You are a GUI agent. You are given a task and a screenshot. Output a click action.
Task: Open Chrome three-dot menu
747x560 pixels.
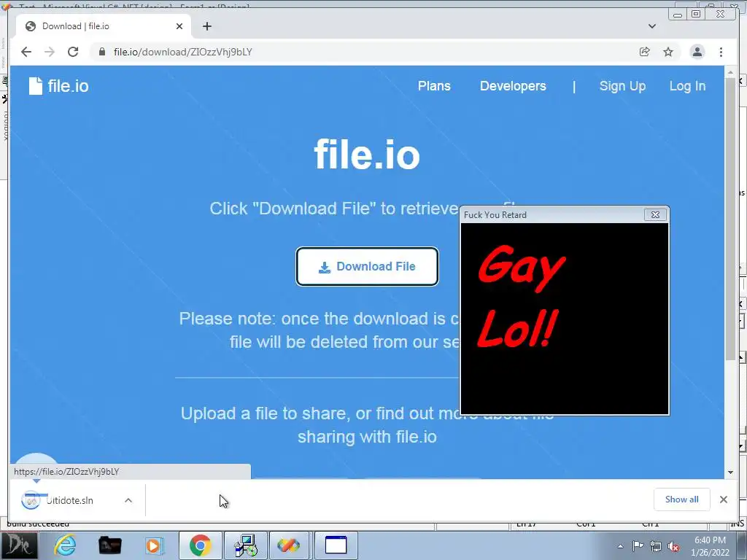pos(721,52)
